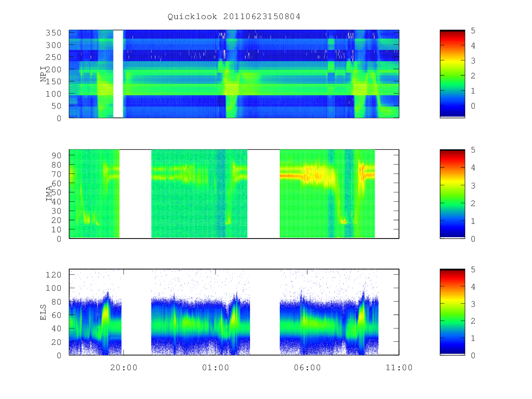
Task: Select the ELS y-axis label
Action: click(x=43, y=312)
